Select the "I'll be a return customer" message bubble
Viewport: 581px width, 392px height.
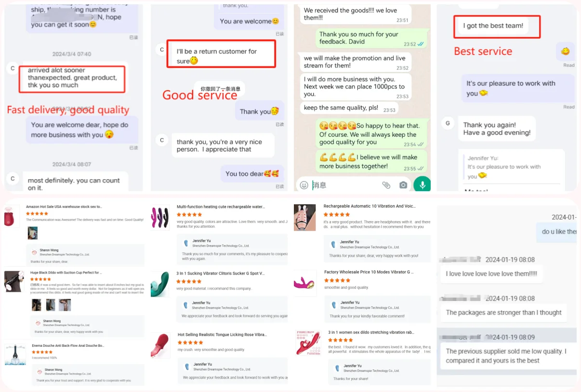point(221,54)
